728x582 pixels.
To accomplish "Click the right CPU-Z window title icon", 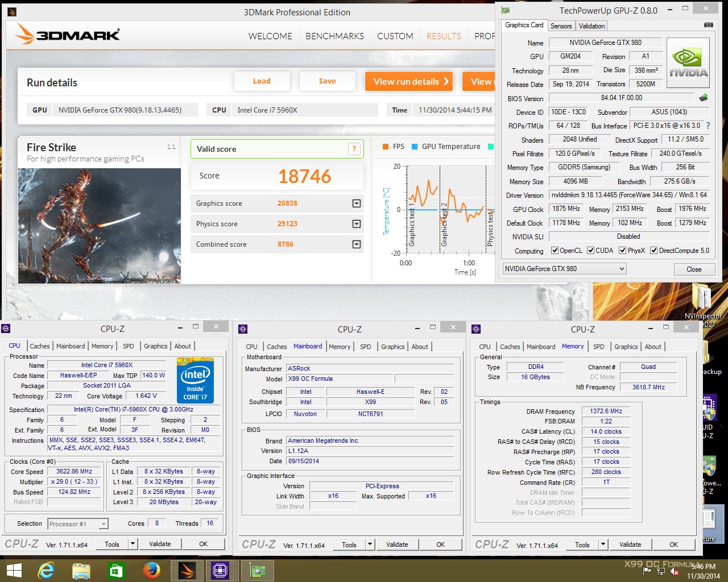I will [476, 329].
